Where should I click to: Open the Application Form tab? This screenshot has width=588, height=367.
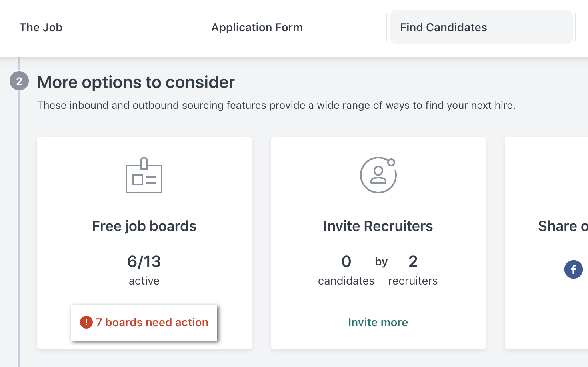point(257,27)
